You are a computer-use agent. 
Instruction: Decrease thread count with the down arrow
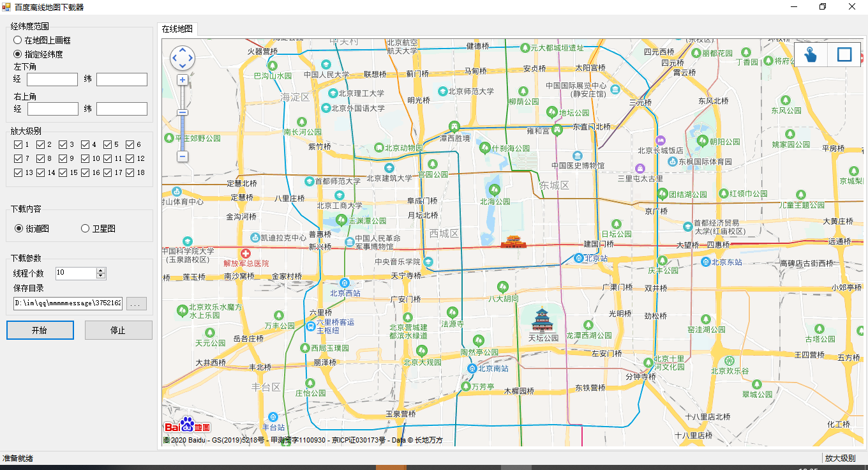point(101,276)
